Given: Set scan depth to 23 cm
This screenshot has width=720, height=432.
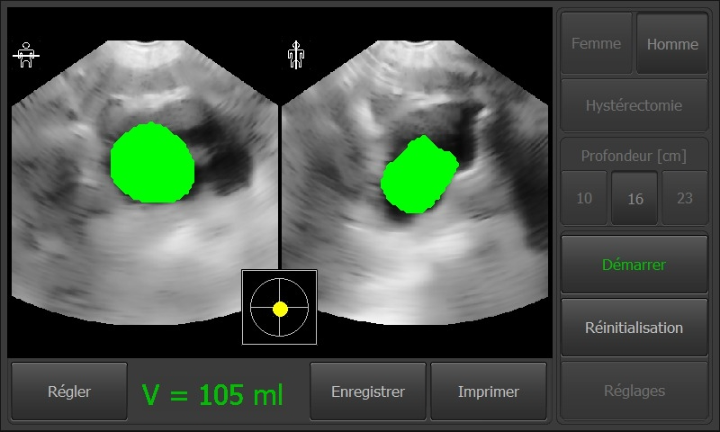Looking at the screenshot, I should (685, 198).
